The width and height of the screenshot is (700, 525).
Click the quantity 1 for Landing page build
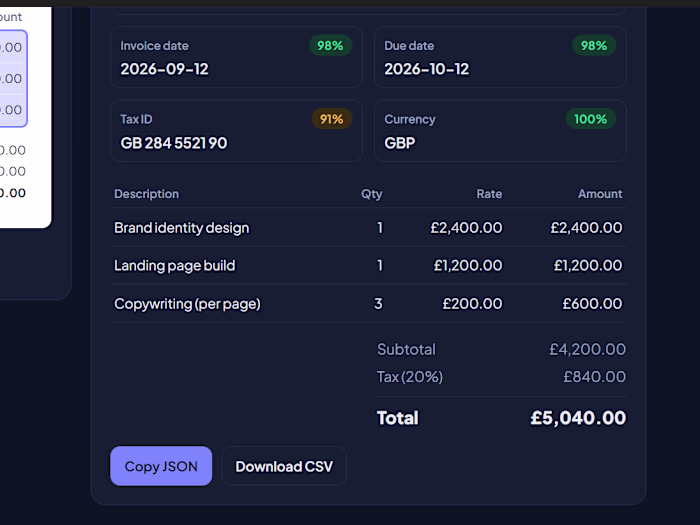point(380,266)
